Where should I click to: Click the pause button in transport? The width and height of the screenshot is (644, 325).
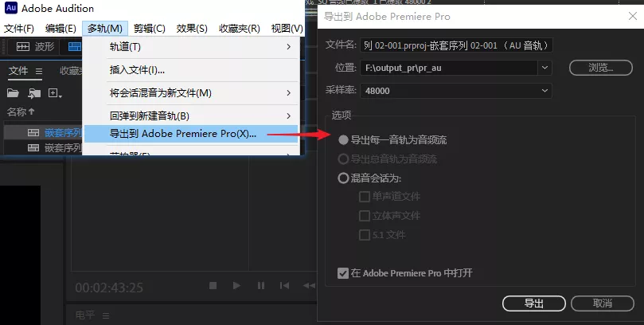pos(261,285)
